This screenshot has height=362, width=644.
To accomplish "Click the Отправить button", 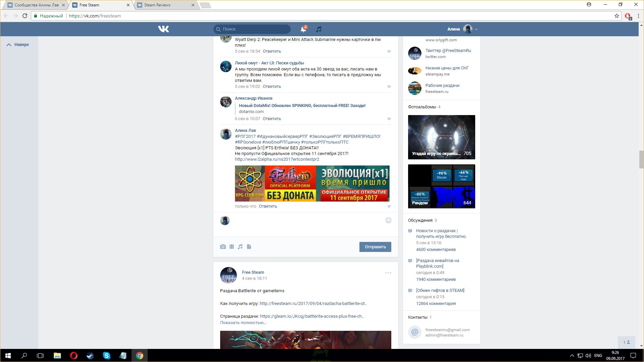I will 375,247.
